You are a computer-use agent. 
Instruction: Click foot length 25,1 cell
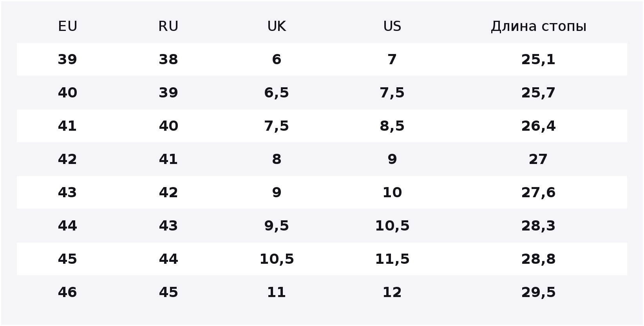pos(539,59)
